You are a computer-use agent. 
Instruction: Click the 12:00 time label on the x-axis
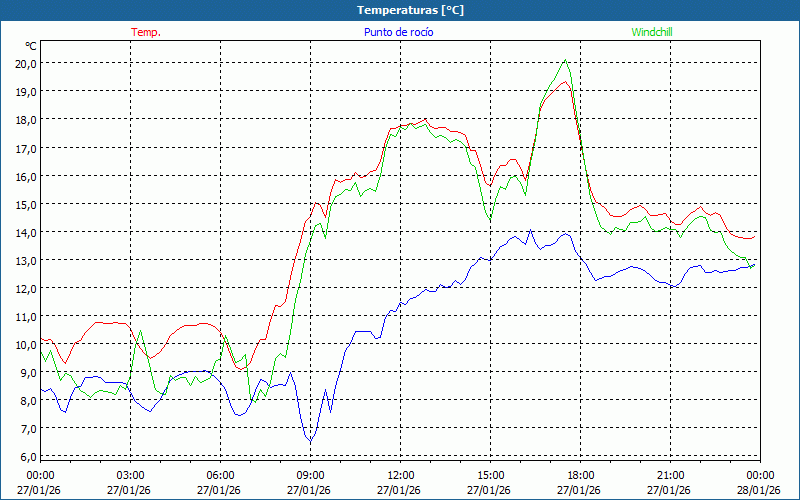tap(400, 475)
